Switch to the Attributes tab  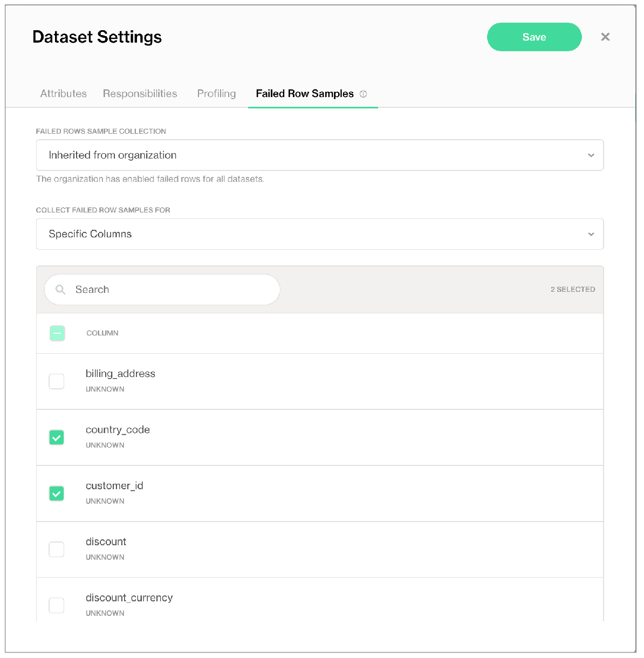click(x=64, y=94)
